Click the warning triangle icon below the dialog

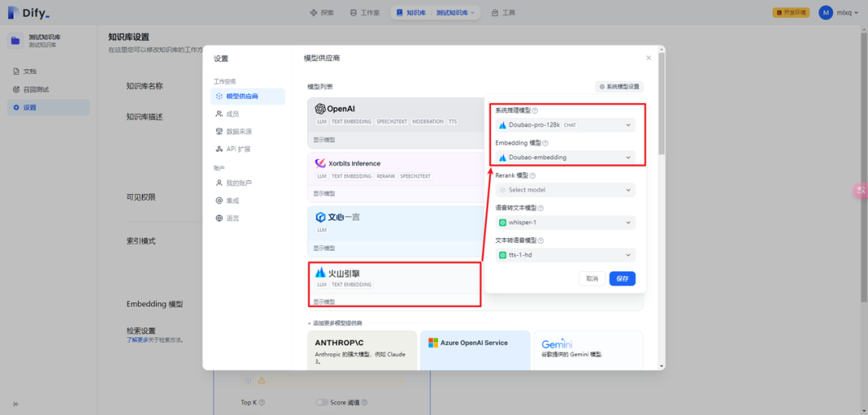coord(261,380)
